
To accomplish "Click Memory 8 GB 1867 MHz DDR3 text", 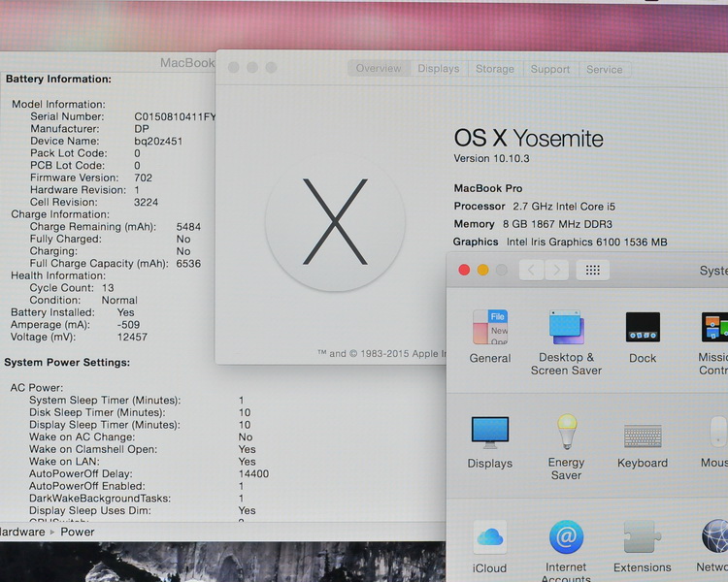I will coord(533,224).
